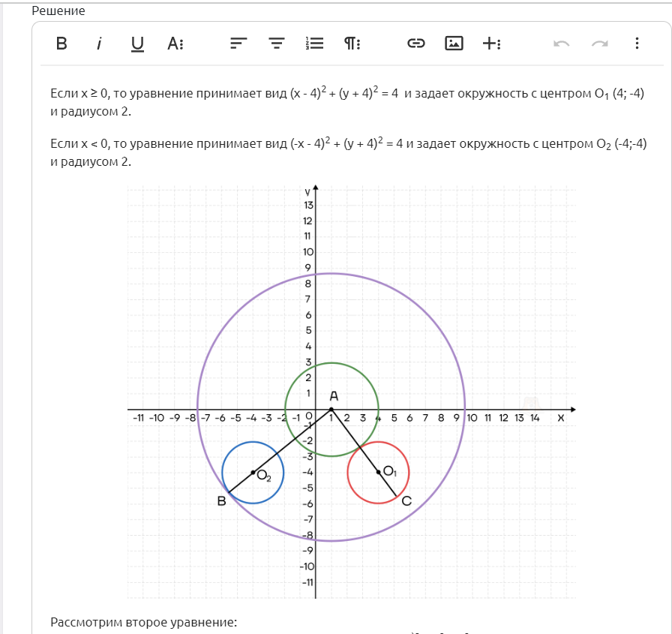Click the text 'и радиусом 2.' in the first paragraph
The height and width of the screenshot is (634, 672).
[91, 112]
